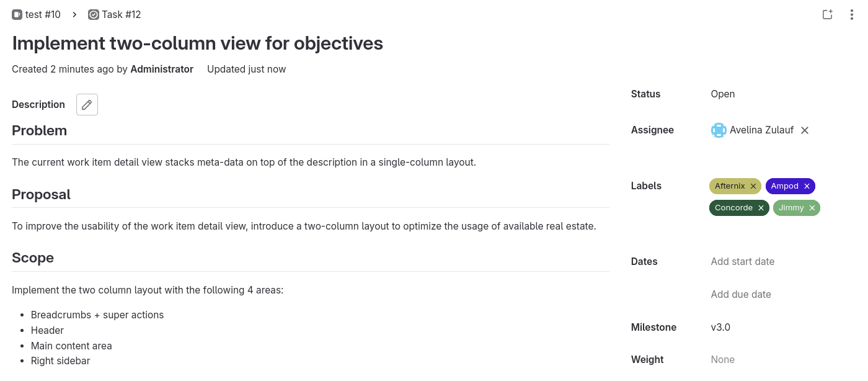Remove the Jimmy label via its X
The image size is (868, 381).
click(813, 208)
